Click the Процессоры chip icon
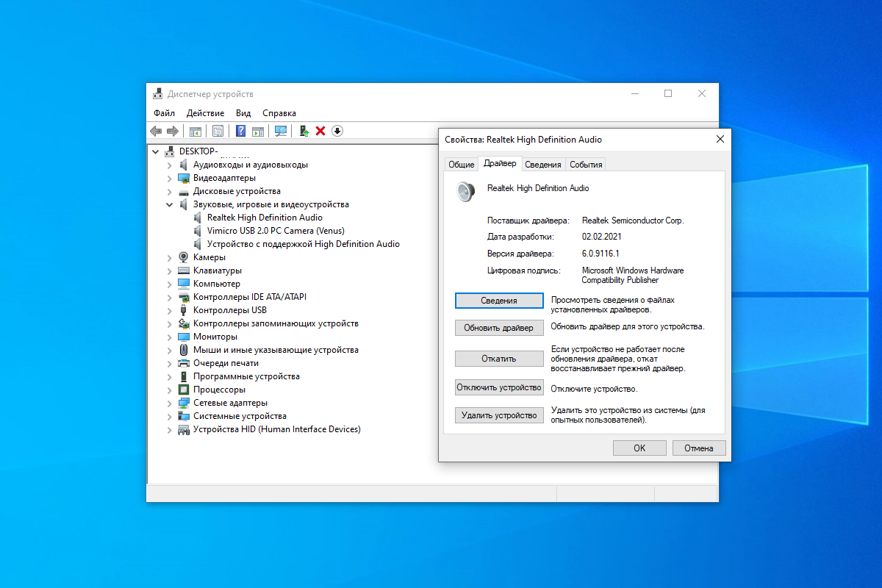This screenshot has width=882, height=588. [184, 390]
